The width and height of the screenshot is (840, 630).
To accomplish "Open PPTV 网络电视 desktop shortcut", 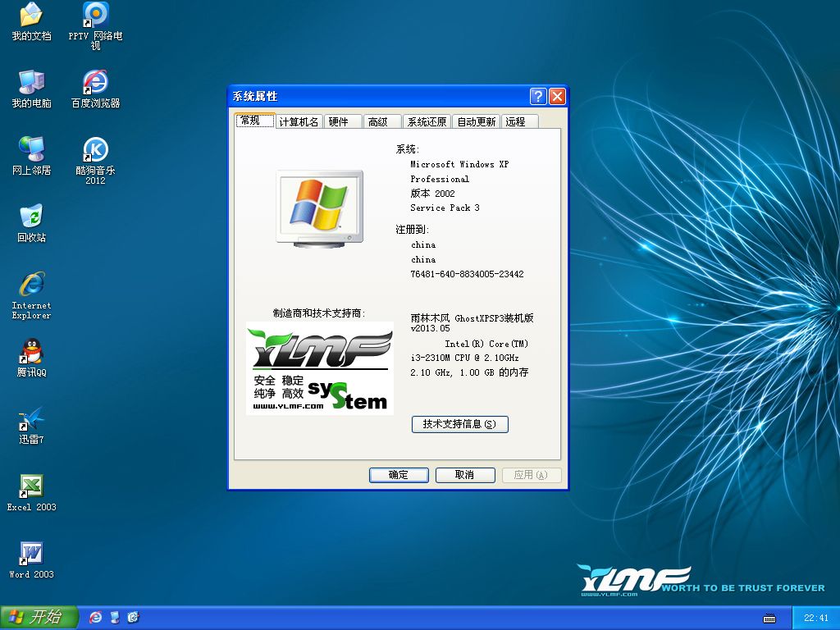I will tap(95, 25).
